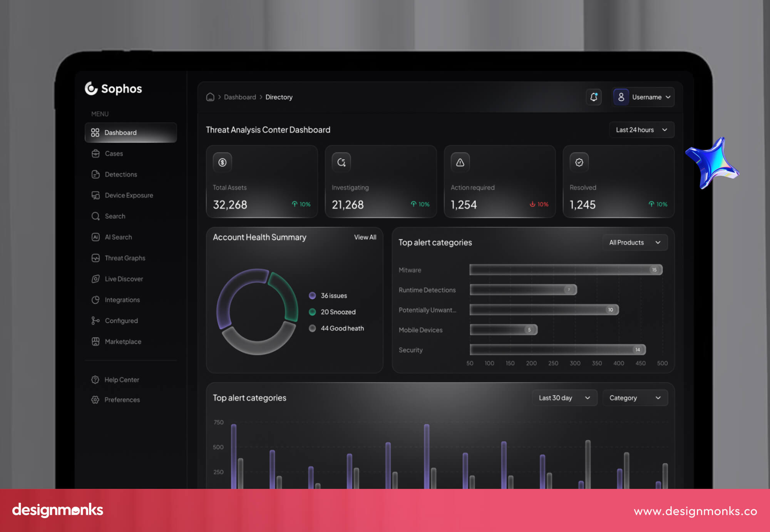
Task: Select Dashboard in the breadcrumb
Action: (x=240, y=97)
